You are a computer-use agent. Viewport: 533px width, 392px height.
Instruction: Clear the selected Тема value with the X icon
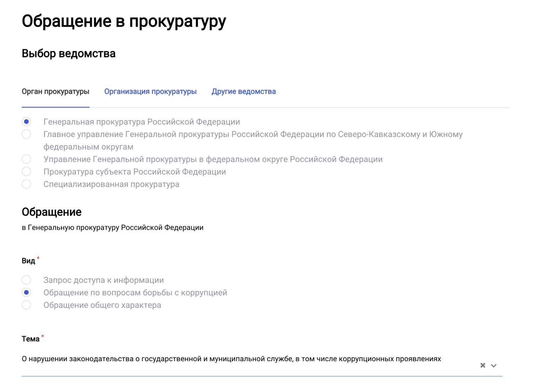tap(483, 365)
